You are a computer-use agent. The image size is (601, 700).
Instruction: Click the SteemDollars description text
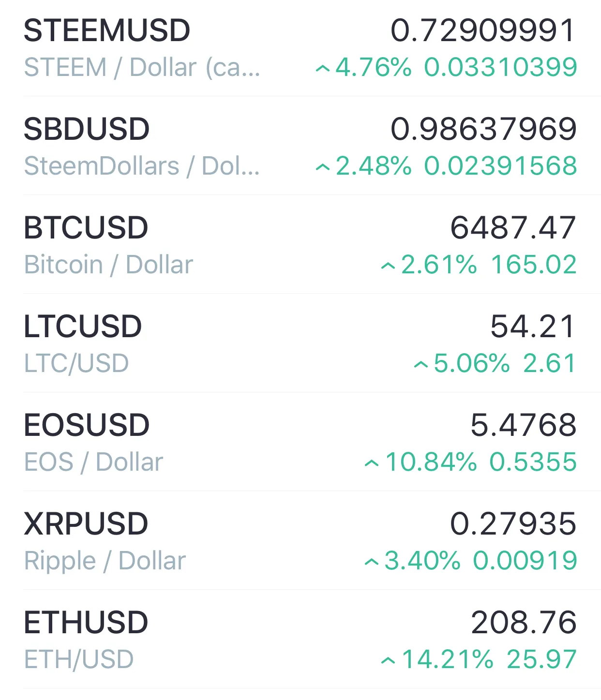click(x=142, y=166)
